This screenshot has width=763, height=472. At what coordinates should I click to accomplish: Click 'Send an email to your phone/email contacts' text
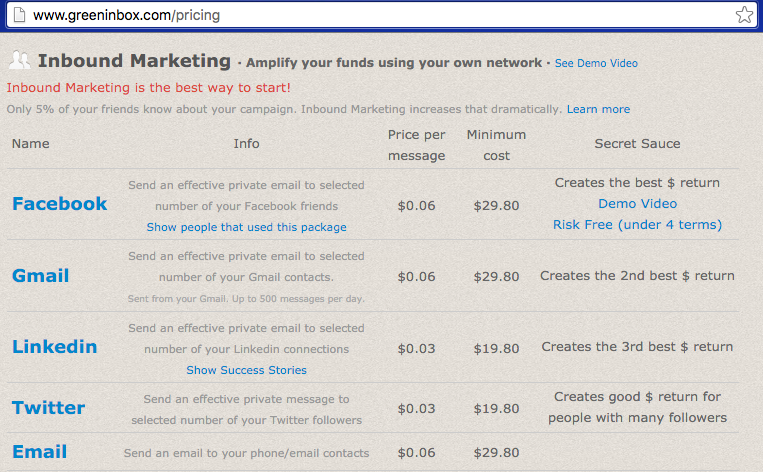click(x=246, y=454)
